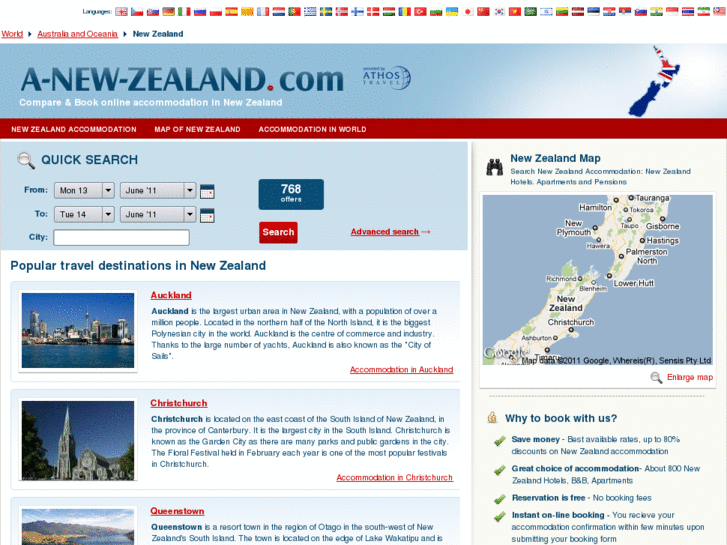The image size is (727, 545).
Task: Select the Chinese flag language
Action: (484, 12)
